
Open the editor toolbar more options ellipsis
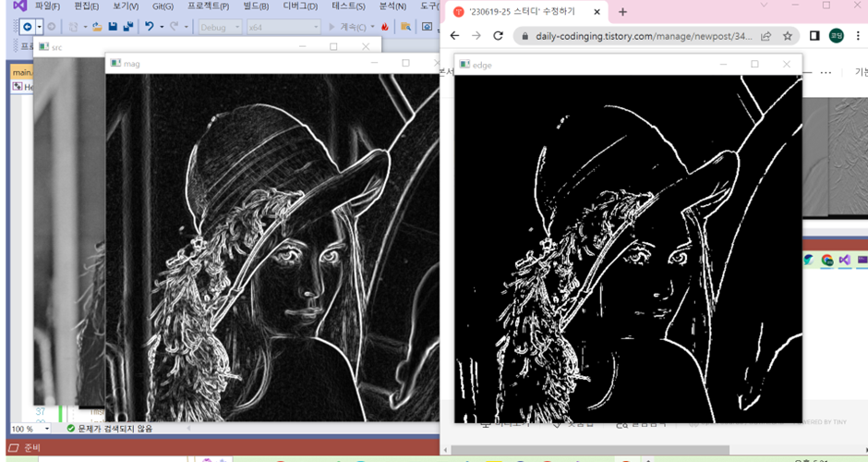point(826,73)
